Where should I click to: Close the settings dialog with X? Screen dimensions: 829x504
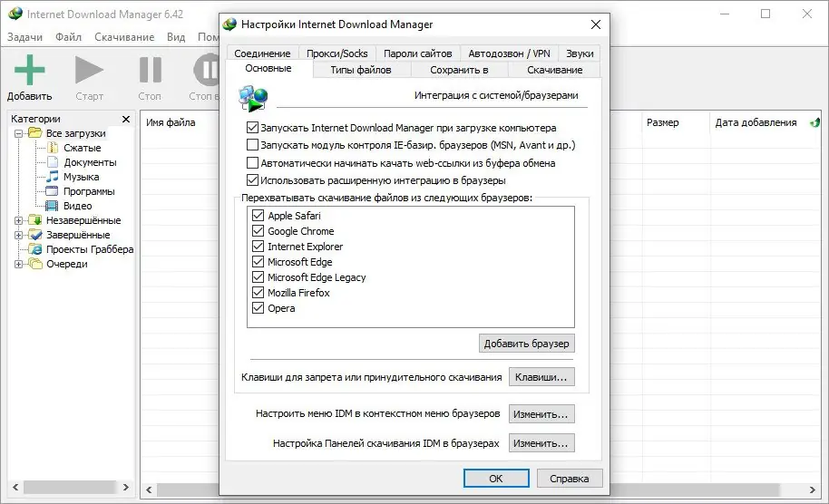point(596,24)
